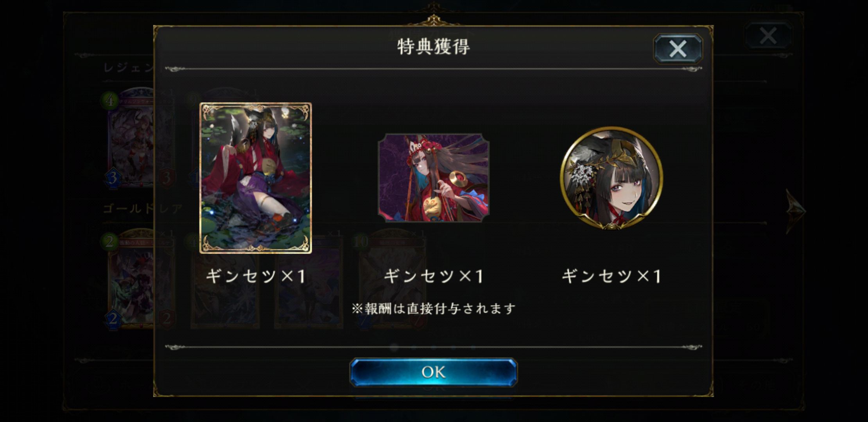This screenshot has height=422, width=868.
Task: Tap the green 2 cost badge icon
Action: 110,241
